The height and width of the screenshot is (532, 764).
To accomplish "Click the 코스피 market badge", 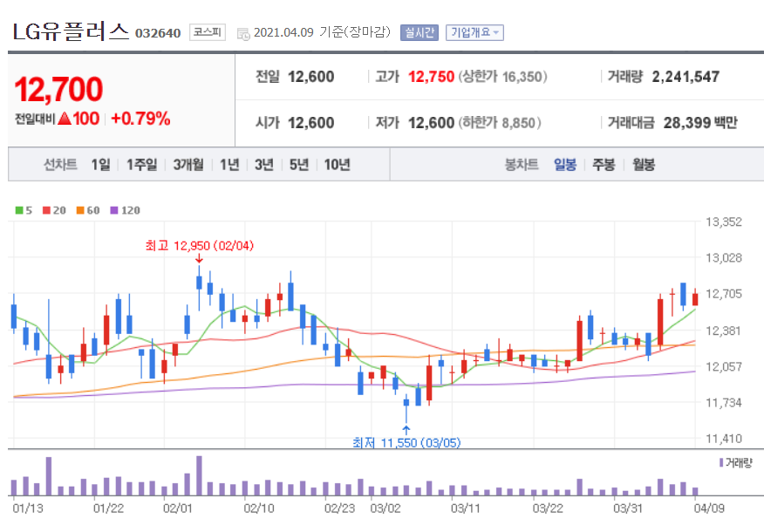I will point(207,32).
